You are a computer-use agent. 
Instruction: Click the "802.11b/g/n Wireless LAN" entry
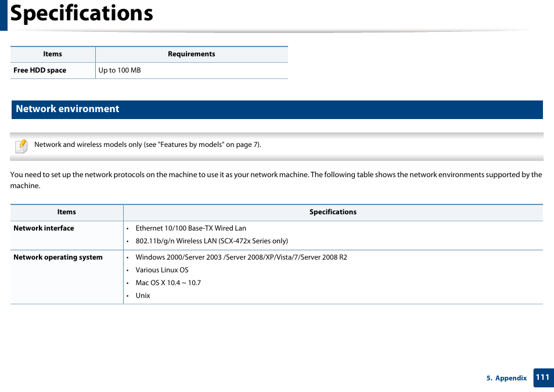click(x=211, y=241)
